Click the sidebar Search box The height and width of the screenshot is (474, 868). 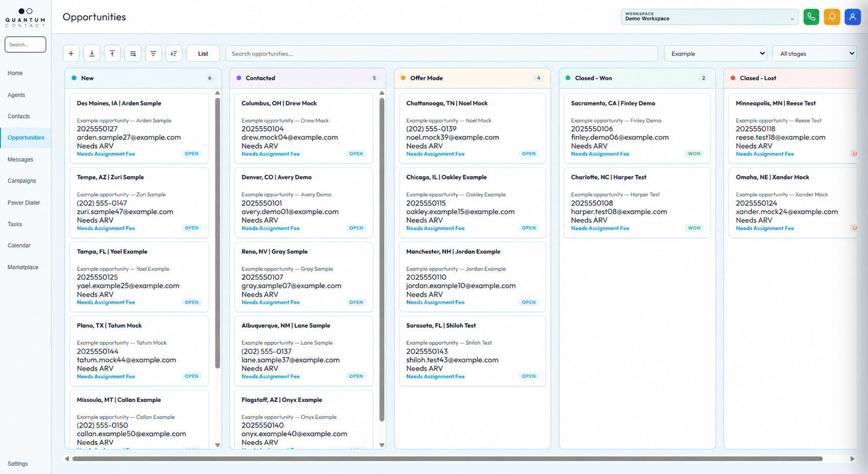coord(25,44)
